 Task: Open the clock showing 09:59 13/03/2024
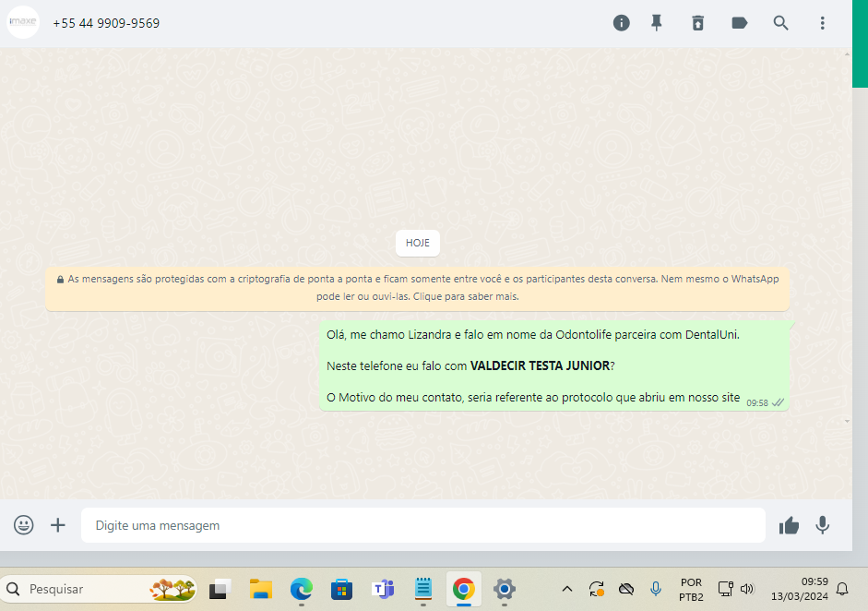(800, 589)
